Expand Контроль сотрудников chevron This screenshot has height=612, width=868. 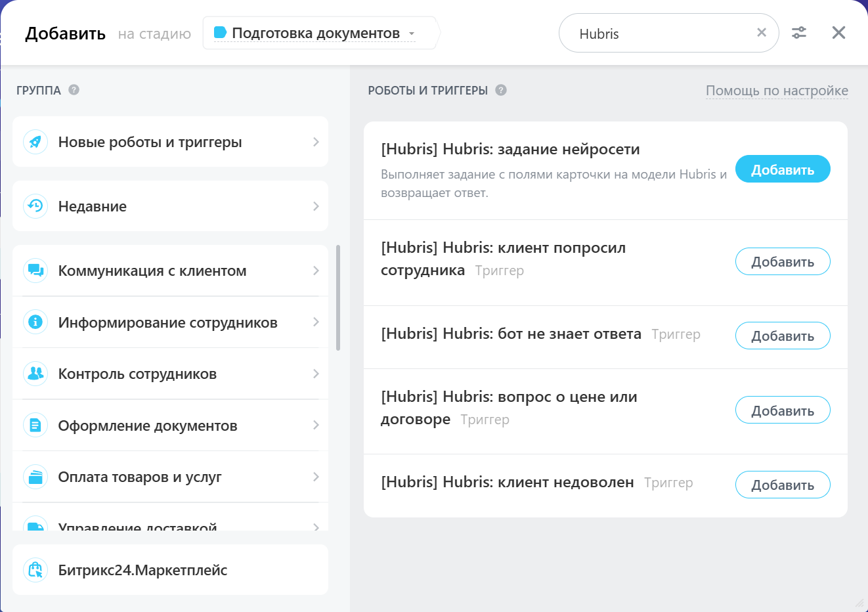pos(316,374)
